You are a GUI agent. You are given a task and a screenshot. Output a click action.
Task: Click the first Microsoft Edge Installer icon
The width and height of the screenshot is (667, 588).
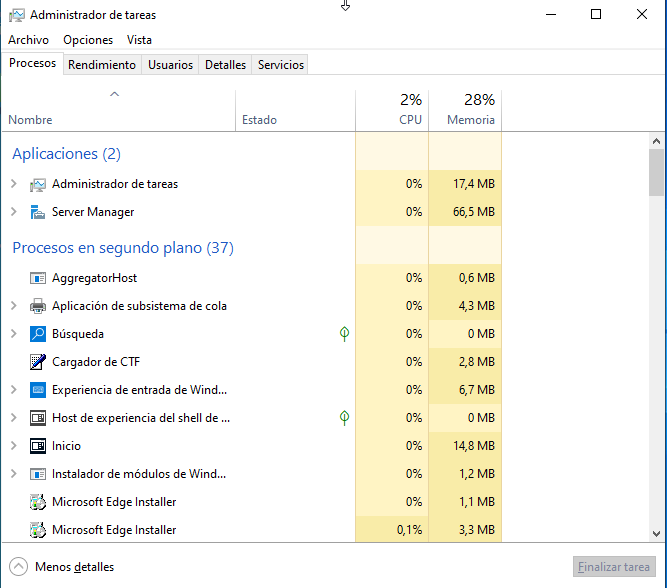pos(38,502)
